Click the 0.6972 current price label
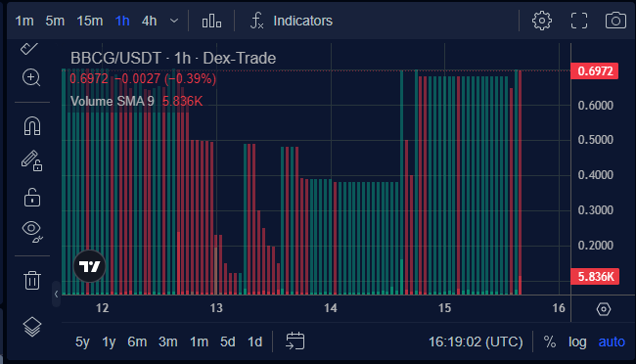The image size is (636, 364). click(595, 71)
